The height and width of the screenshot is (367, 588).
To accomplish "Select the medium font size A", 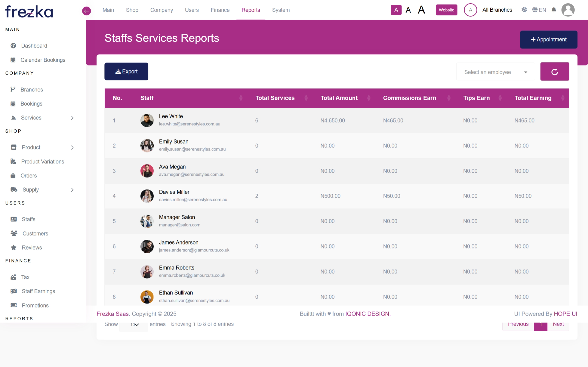I will [408, 10].
